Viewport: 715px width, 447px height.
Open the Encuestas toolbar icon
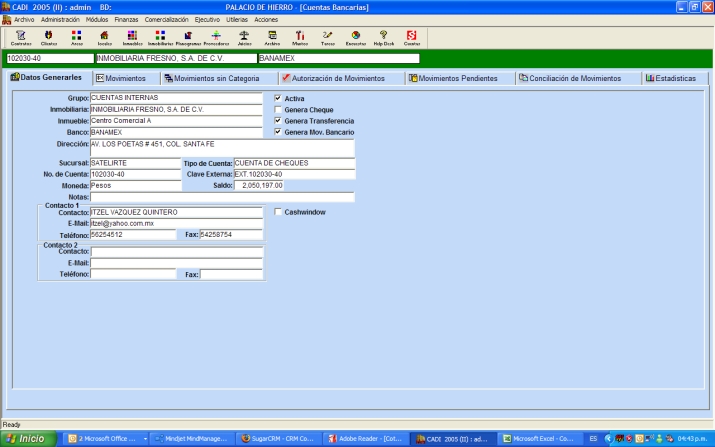(356, 38)
